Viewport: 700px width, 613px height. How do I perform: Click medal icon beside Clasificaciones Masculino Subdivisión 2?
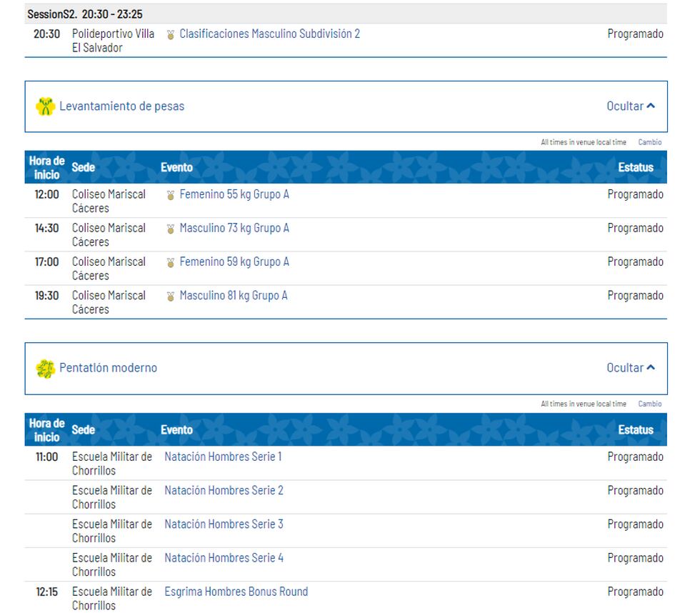click(x=170, y=35)
